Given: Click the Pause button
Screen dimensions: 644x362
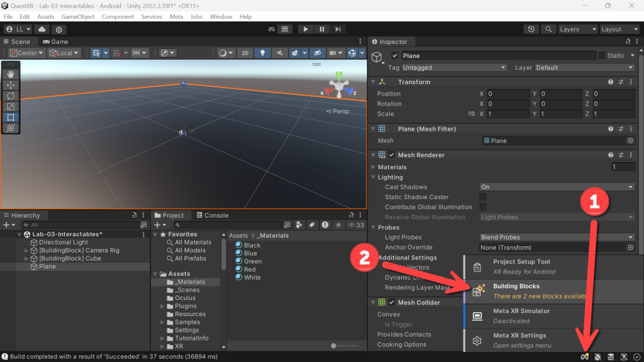Looking at the screenshot, I should 321,29.
